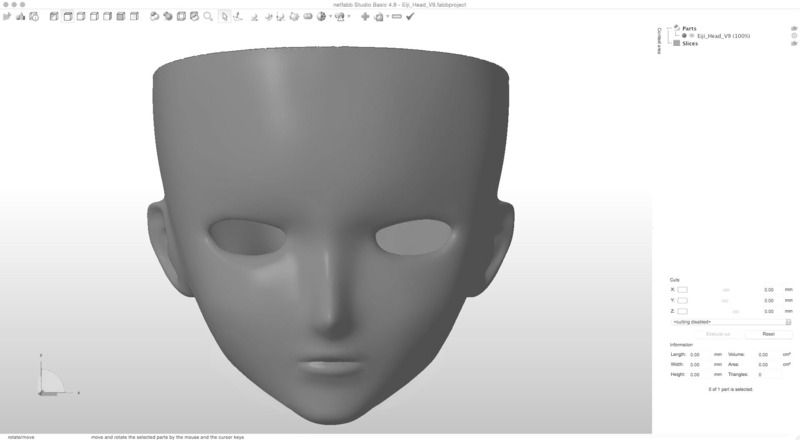Screen dimensions: 800x440
Task: Click the magnifier zoom icon in the toolbar
Action: click(x=208, y=17)
